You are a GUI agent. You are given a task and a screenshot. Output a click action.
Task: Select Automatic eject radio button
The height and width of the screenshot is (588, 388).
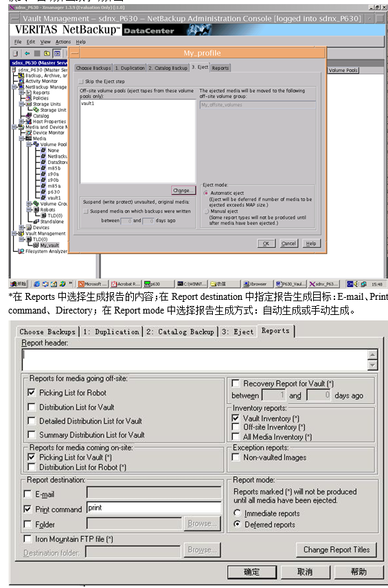click(x=205, y=193)
